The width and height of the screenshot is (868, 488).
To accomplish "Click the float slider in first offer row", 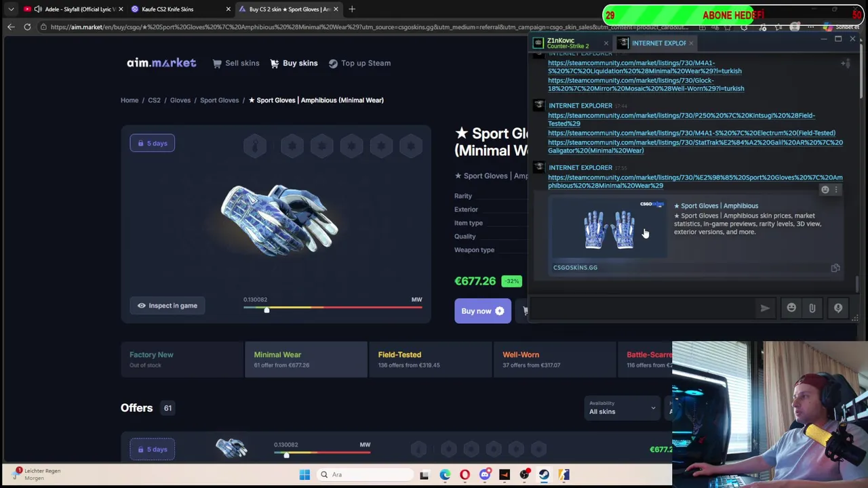I will point(322,453).
